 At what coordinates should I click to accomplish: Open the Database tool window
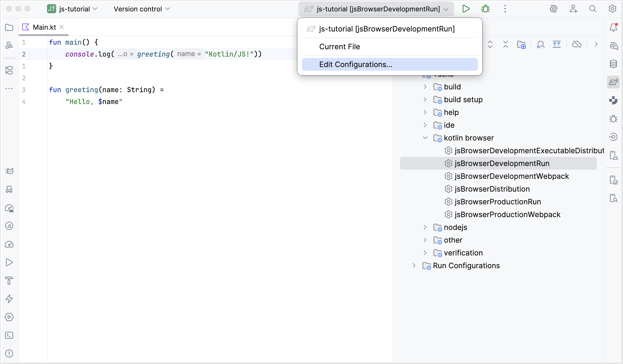tap(614, 64)
